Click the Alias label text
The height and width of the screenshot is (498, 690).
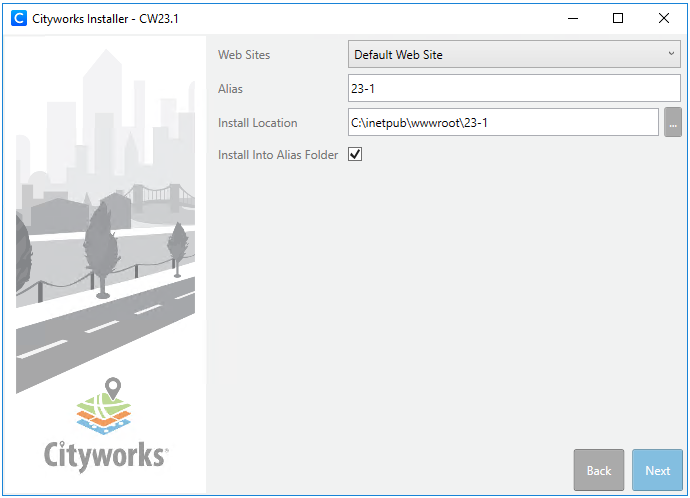[230, 89]
